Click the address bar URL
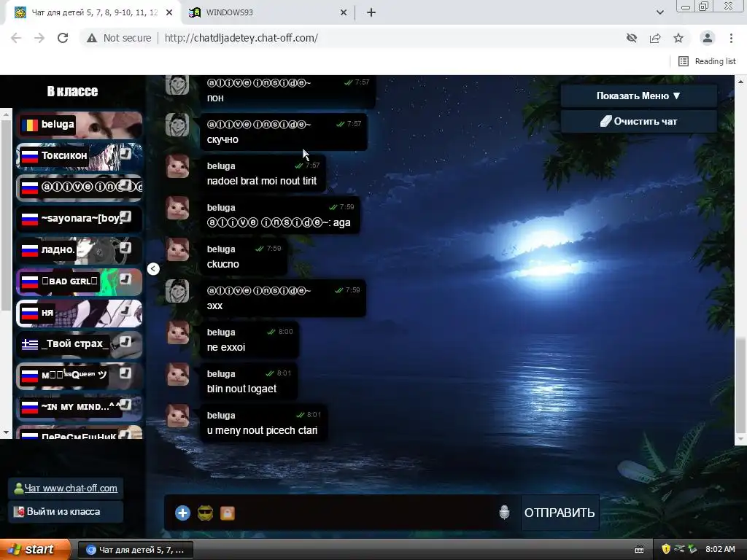The width and height of the screenshot is (747, 560). tap(241, 38)
